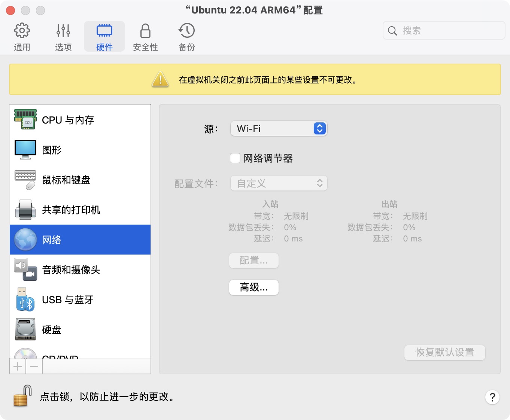Focus the 搜索 search field
The image size is (510, 420).
[444, 30]
